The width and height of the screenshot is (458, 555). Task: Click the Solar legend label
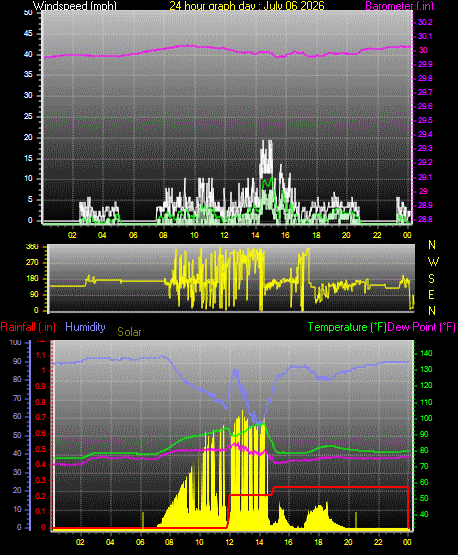pos(129,332)
